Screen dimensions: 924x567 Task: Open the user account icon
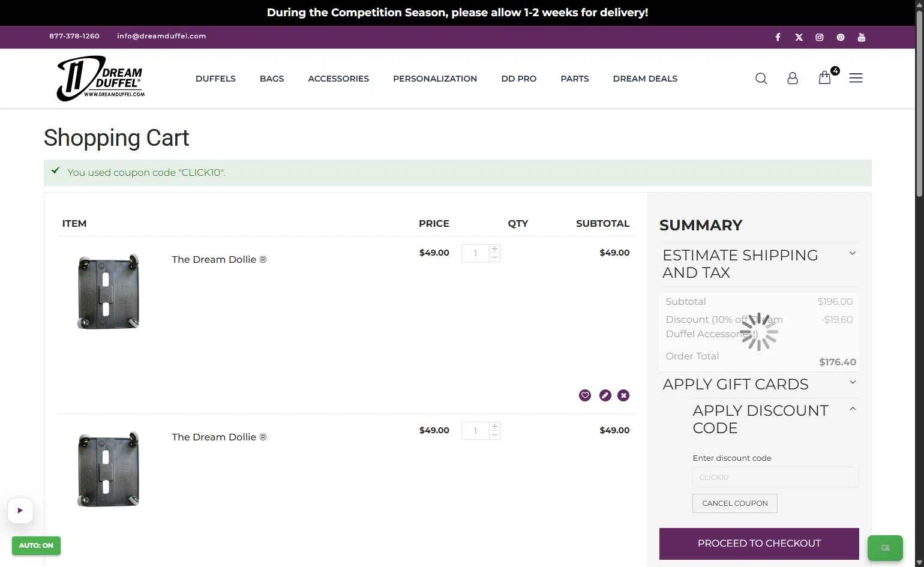point(793,79)
